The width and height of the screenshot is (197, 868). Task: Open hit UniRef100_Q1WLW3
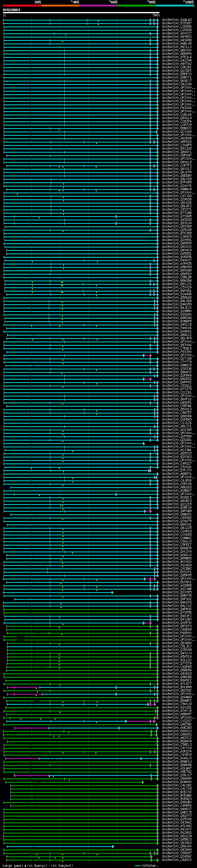(177, 20)
